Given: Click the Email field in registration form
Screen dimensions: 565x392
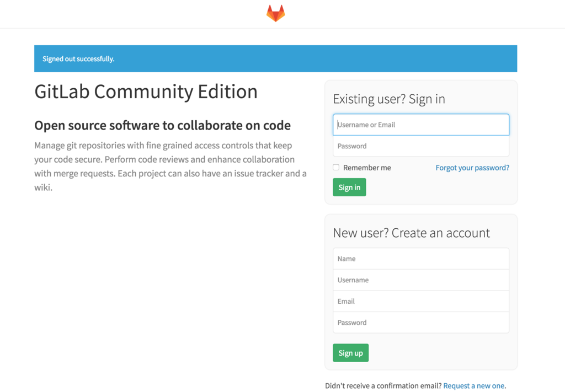Looking at the screenshot, I should pyautogui.click(x=421, y=301).
